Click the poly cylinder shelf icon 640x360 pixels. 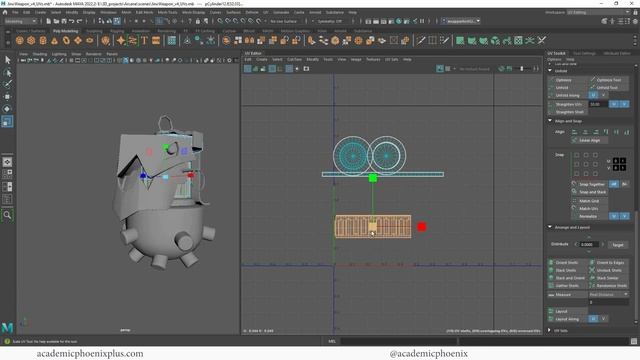pyautogui.click(x=43, y=40)
